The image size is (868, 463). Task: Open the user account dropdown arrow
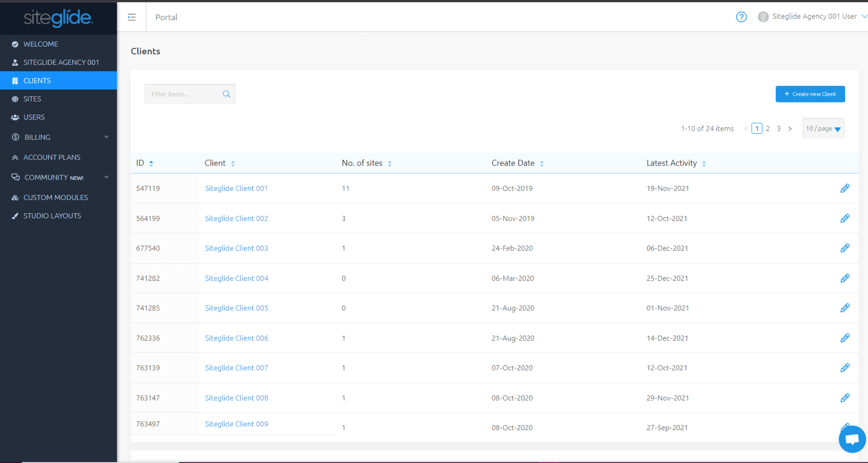[x=864, y=17]
